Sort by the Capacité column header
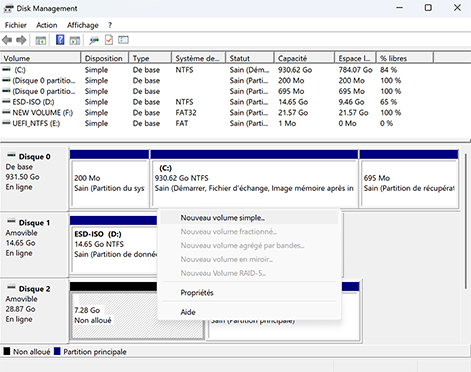The height and width of the screenshot is (372, 471). (x=304, y=58)
